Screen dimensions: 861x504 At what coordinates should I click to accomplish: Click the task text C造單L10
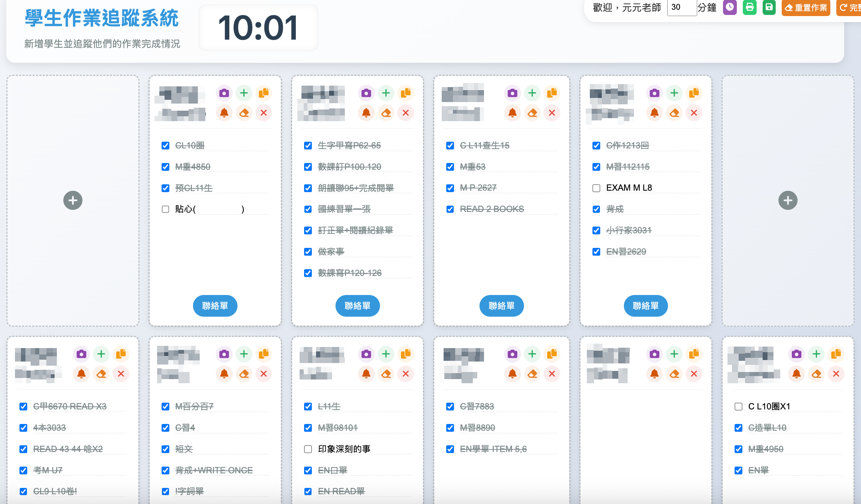(767, 427)
